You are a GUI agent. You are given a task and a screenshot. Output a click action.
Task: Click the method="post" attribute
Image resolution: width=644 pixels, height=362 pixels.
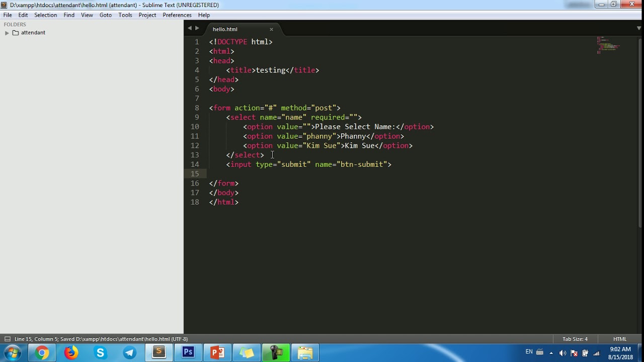pos(309,108)
